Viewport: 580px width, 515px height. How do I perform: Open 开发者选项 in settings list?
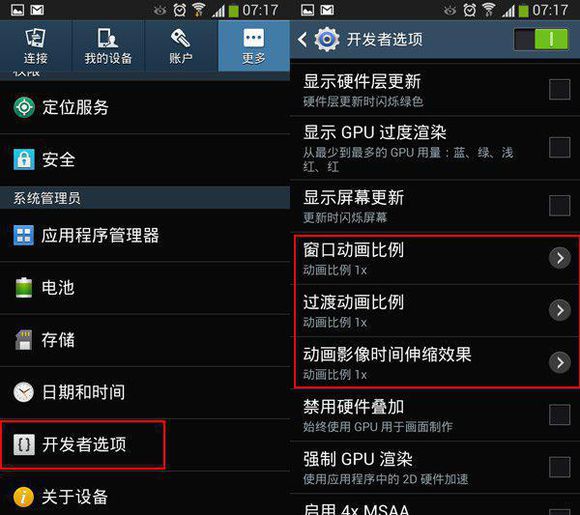pos(83,445)
